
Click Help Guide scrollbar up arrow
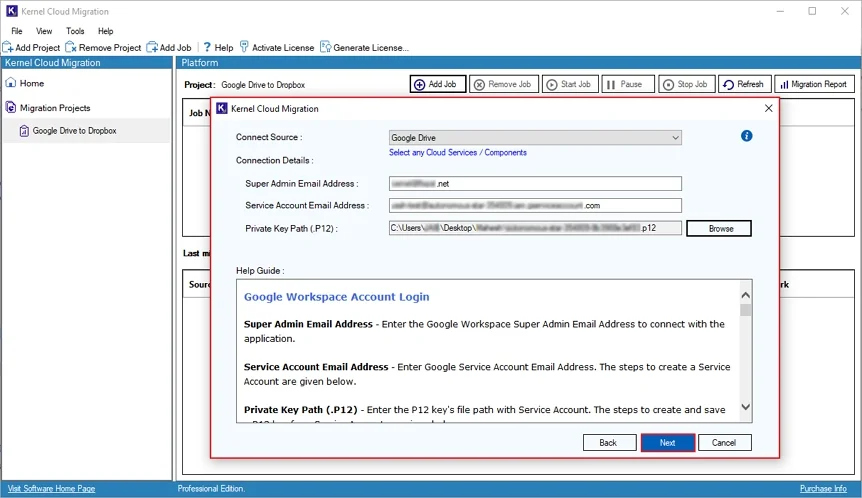click(746, 295)
